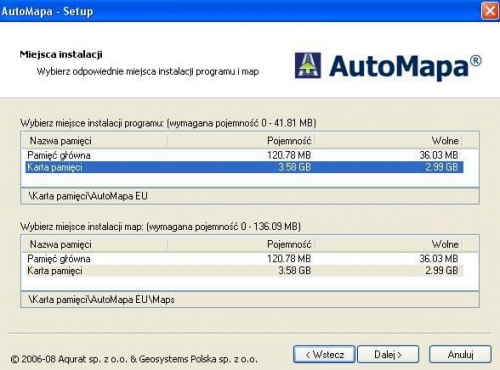Continue setup with the Dalej button
Viewport: 500px width, 370px height.
(x=388, y=354)
